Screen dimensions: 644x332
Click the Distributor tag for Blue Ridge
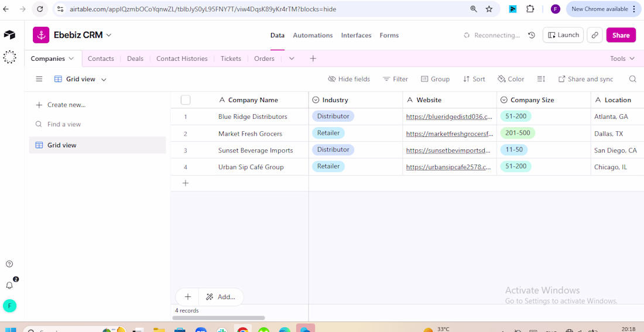333,117
